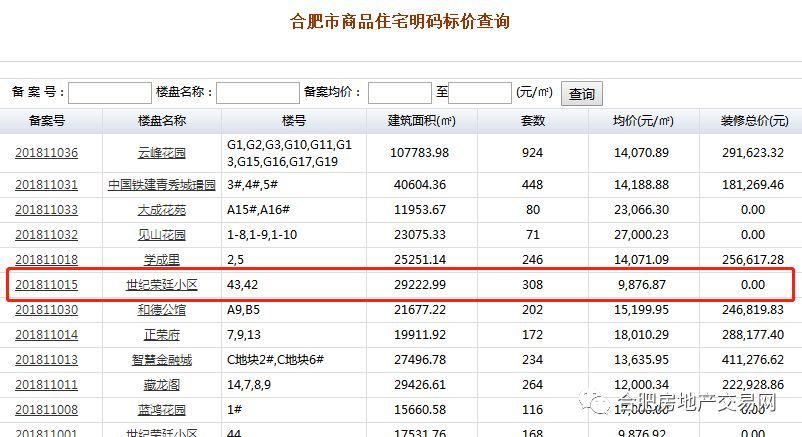
Task: Click the 备案号 input field
Action: [x=110, y=93]
